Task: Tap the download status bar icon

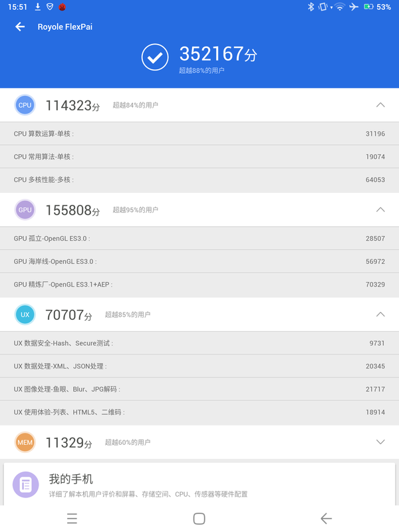Action: click(38, 7)
